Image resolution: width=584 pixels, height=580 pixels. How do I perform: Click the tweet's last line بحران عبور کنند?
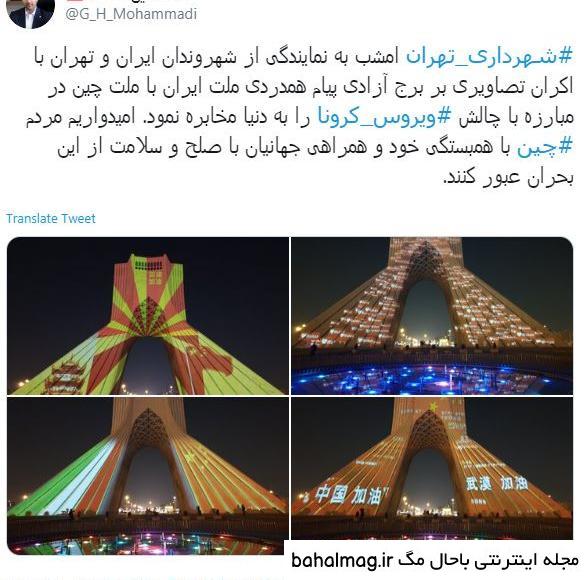coord(508,178)
